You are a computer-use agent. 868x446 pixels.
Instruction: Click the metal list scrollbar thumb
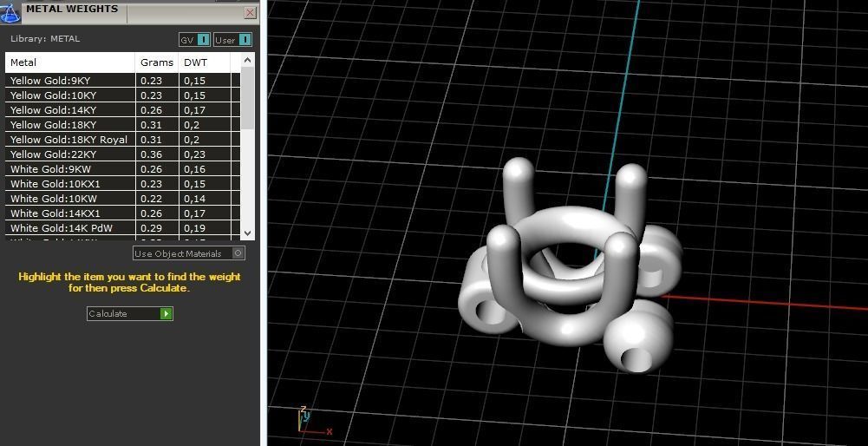point(247,97)
